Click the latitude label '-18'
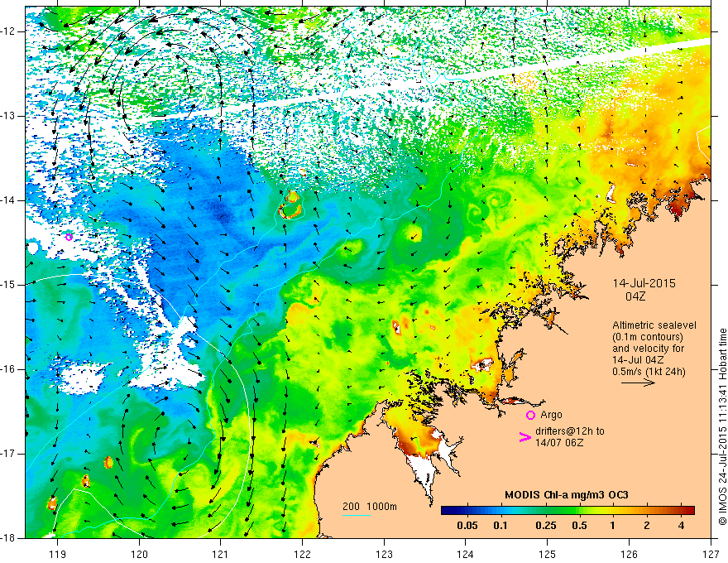 click(8, 538)
